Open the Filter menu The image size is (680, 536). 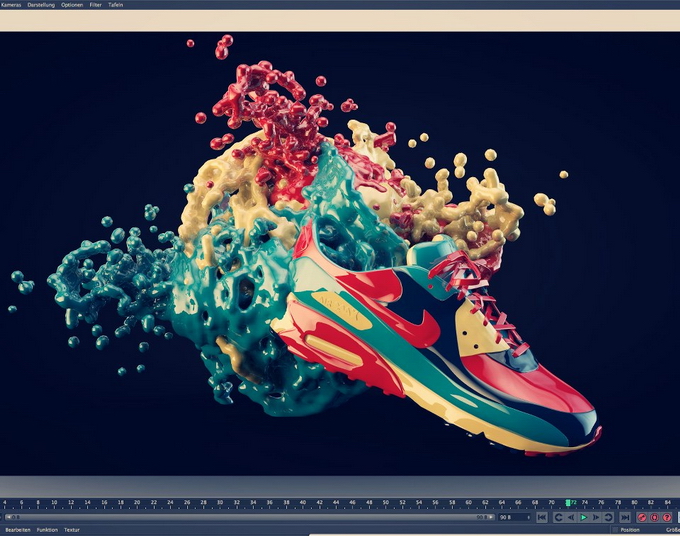(x=95, y=5)
